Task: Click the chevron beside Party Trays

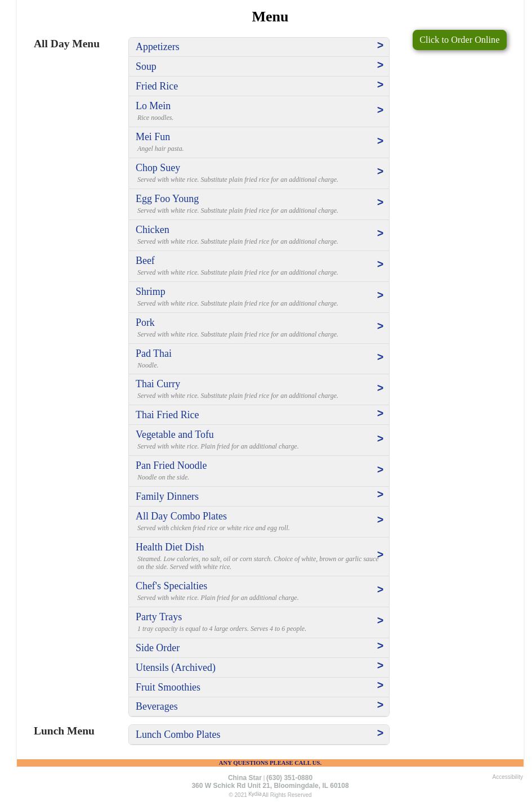Action: (379, 621)
